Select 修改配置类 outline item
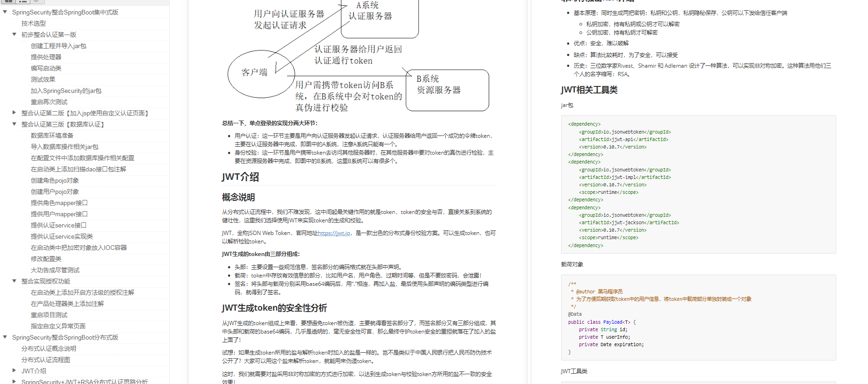 tap(46, 259)
